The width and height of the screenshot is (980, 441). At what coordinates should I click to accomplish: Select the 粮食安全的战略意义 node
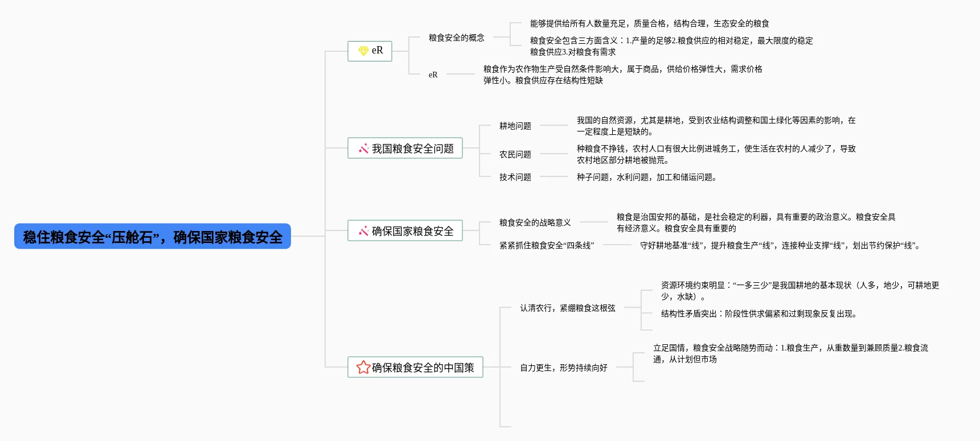535,222
